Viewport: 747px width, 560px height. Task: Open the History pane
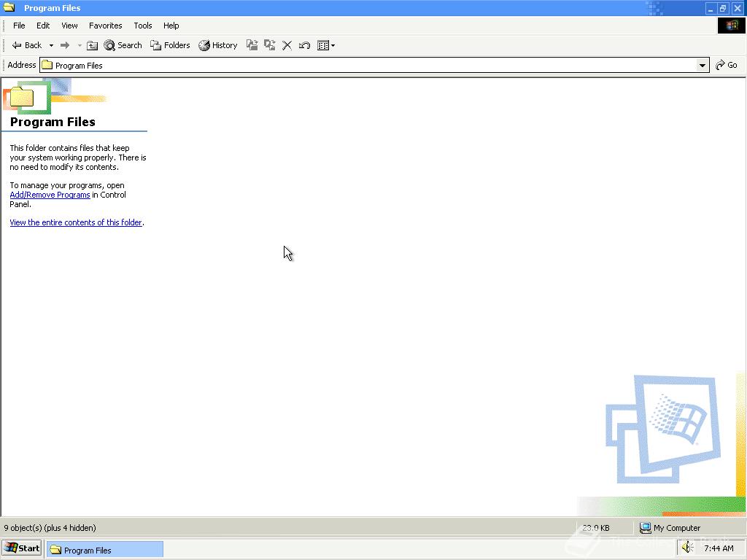click(x=218, y=45)
